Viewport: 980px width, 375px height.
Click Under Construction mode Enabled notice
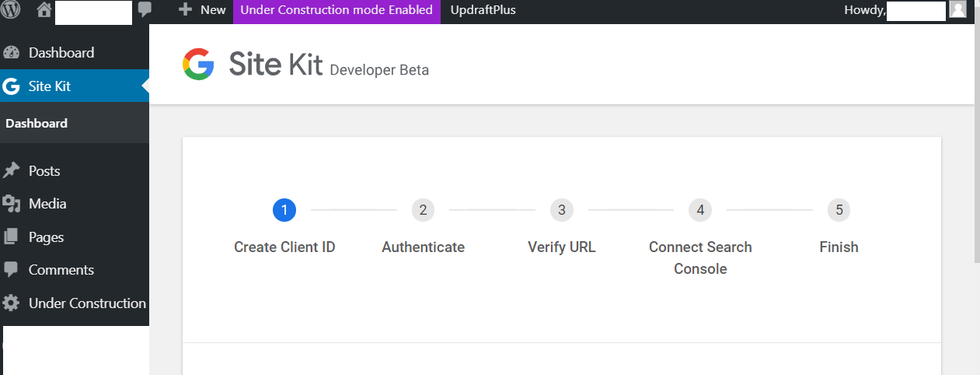pos(337,10)
